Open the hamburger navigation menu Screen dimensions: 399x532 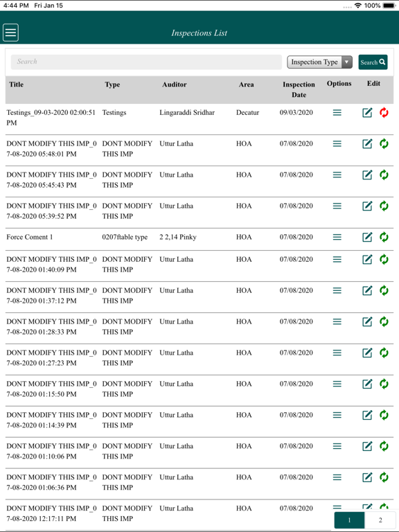(10, 33)
